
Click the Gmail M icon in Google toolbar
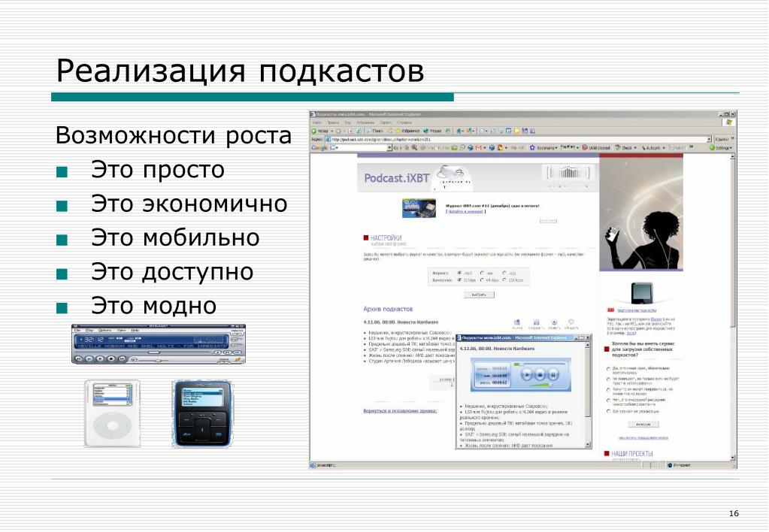pos(479,147)
